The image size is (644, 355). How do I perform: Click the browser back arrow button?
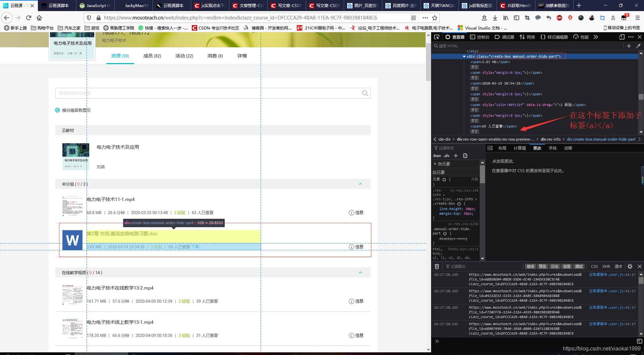(x=7, y=18)
